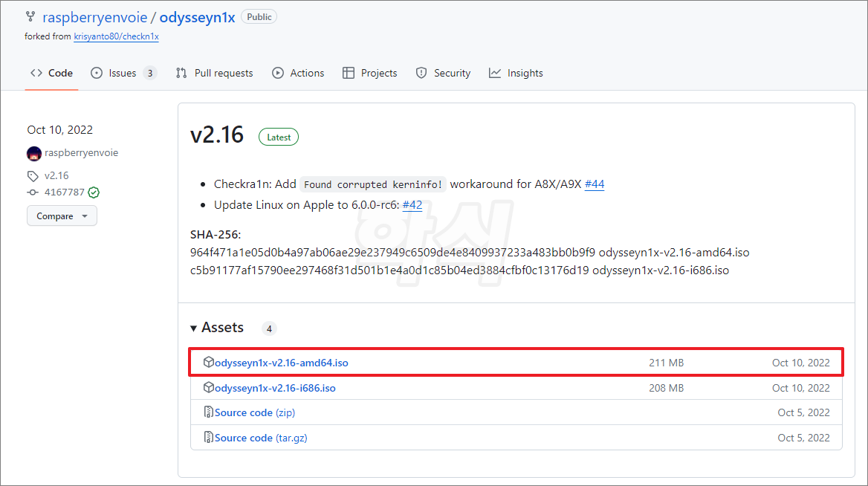Click the 208 MB file size

(666, 388)
